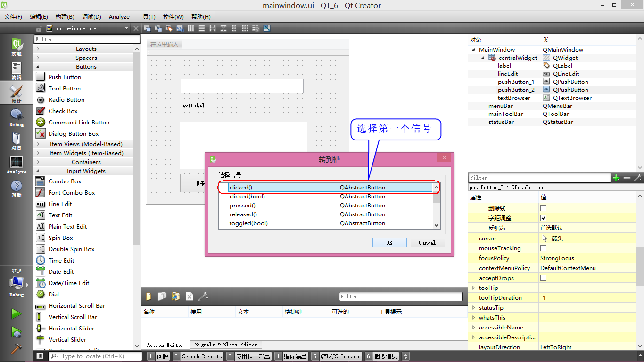Open the 问题 (Issues) output pane

158,356
